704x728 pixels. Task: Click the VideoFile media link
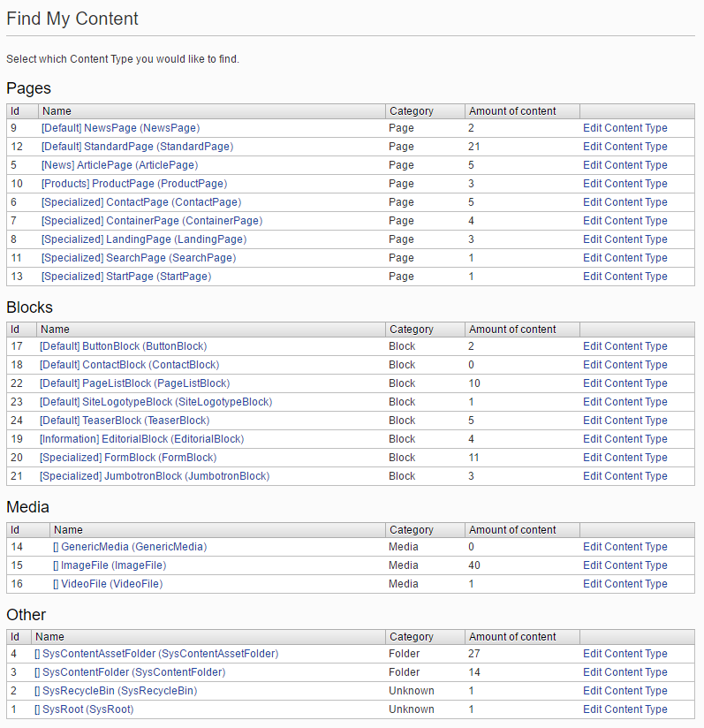coord(108,584)
